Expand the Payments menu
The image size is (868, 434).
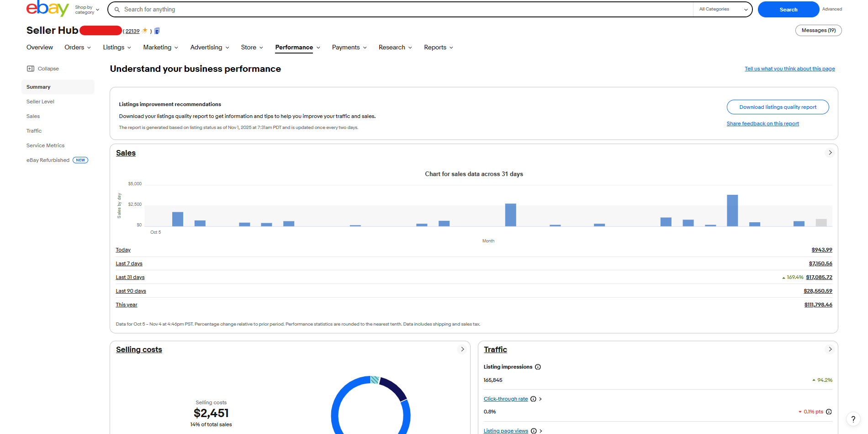(349, 48)
